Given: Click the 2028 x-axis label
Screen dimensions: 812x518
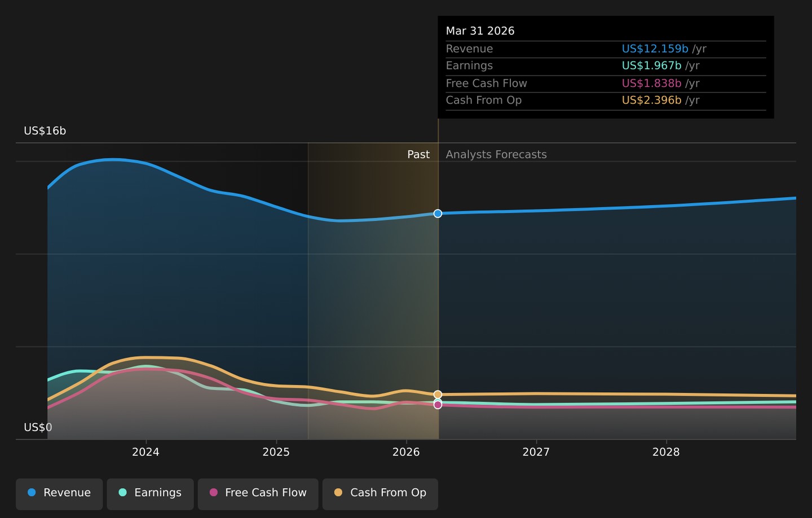Looking at the screenshot, I should click(x=666, y=452).
